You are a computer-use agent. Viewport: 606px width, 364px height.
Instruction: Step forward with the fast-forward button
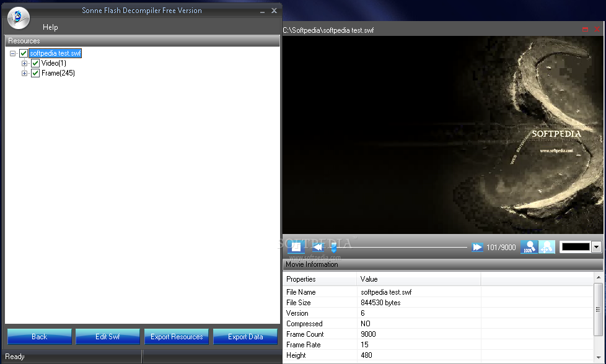pos(477,247)
